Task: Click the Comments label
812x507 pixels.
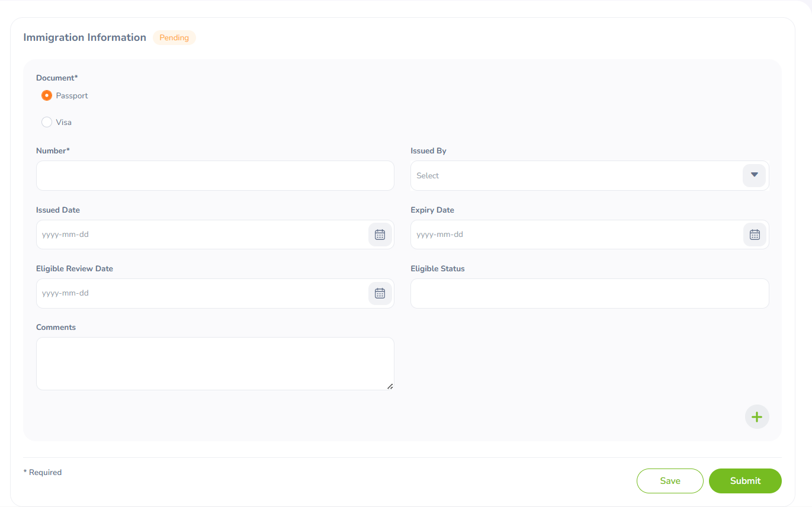Action: tap(56, 327)
